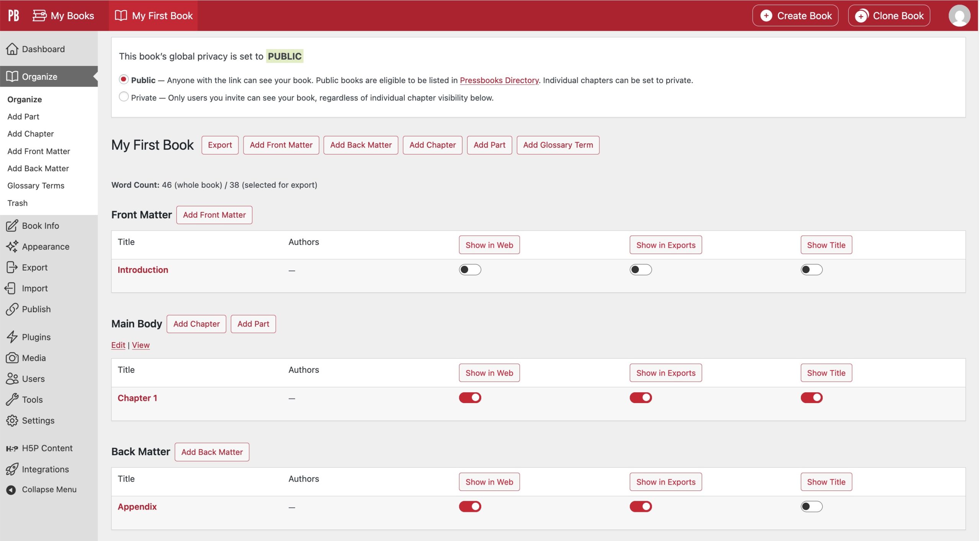Open the Add Back Matter submenu item
Screen dimensions: 980x541
coord(38,168)
